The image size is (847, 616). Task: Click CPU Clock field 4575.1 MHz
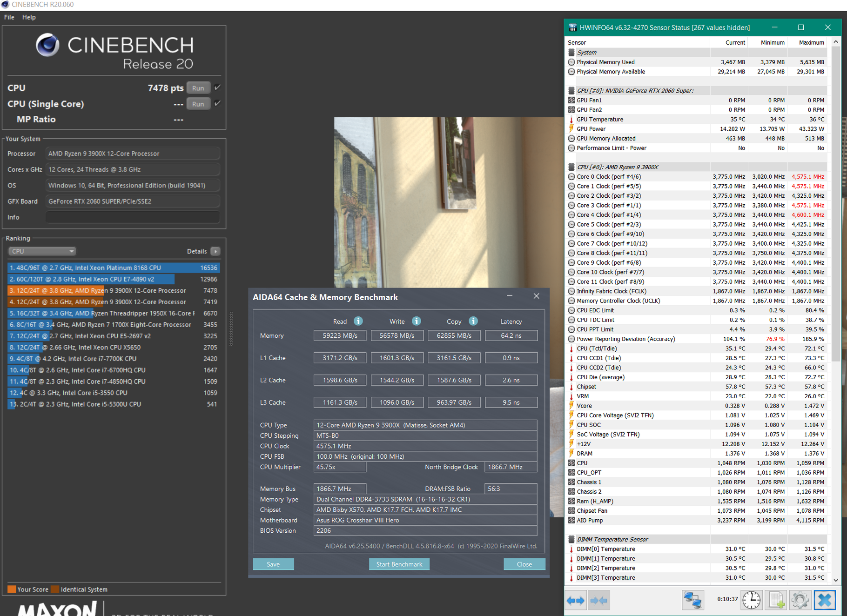[425, 446]
